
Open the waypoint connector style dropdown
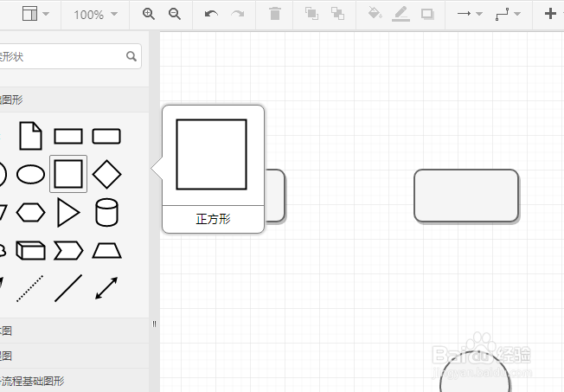tap(508, 14)
